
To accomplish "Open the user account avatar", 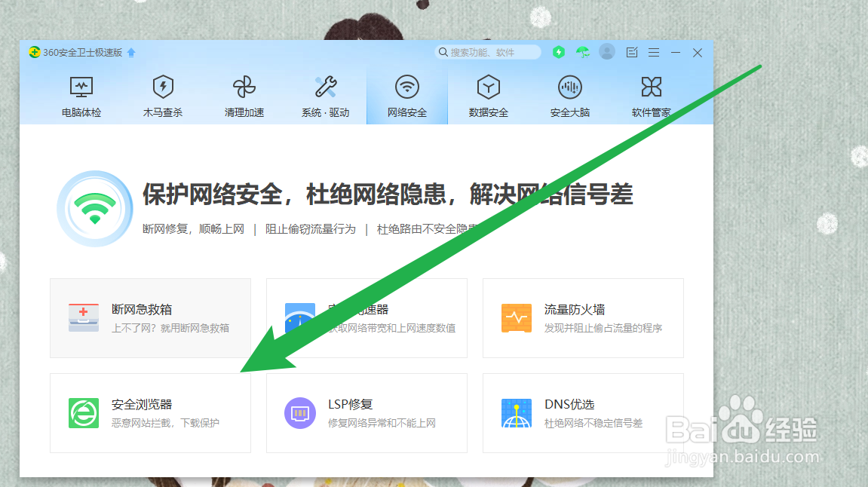I will (607, 52).
